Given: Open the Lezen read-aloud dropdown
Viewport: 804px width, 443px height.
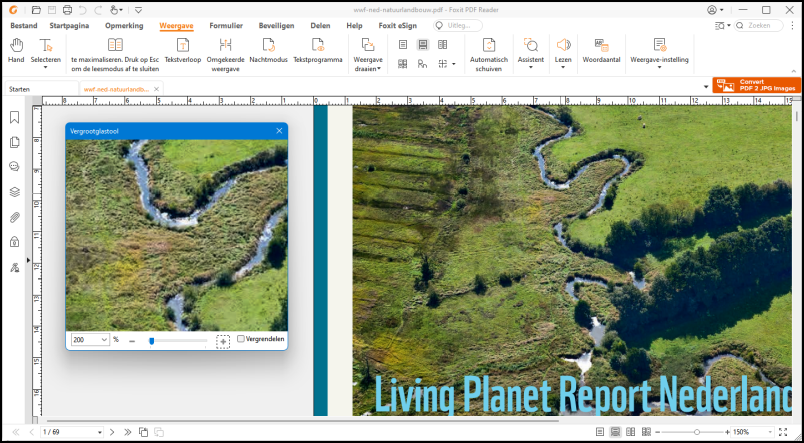Looking at the screenshot, I should (563, 67).
